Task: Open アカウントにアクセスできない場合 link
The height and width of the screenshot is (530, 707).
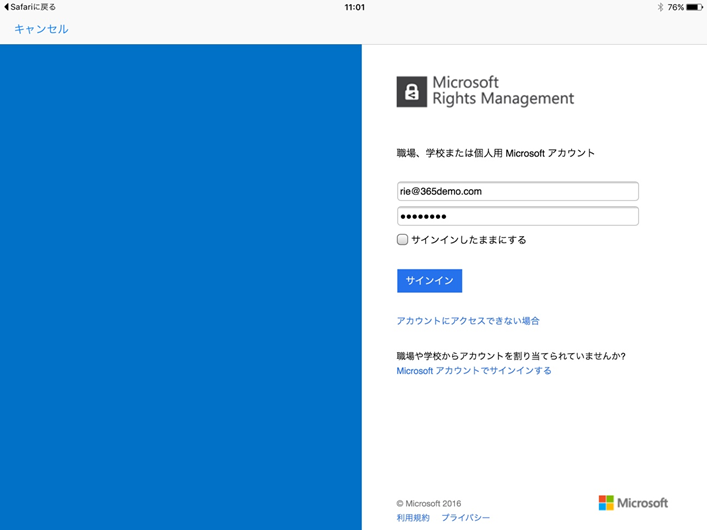Action: [x=468, y=321]
